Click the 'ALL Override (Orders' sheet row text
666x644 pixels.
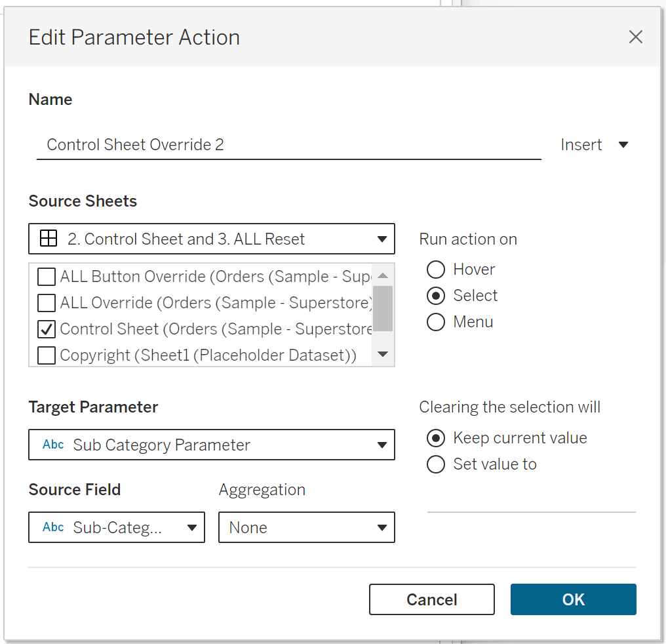point(216,303)
